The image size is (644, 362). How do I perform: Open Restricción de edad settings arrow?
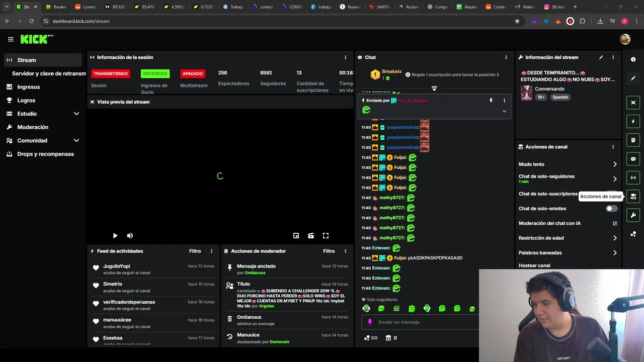(614, 238)
